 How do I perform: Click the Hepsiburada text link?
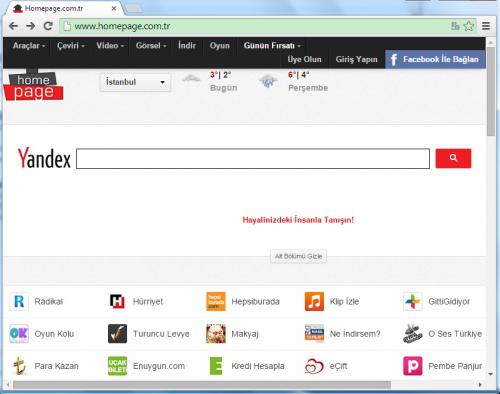click(x=255, y=302)
